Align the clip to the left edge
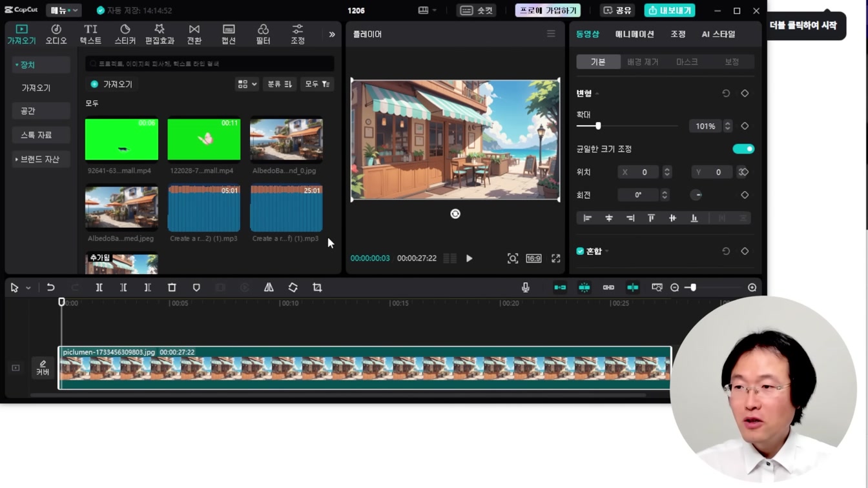 588,218
